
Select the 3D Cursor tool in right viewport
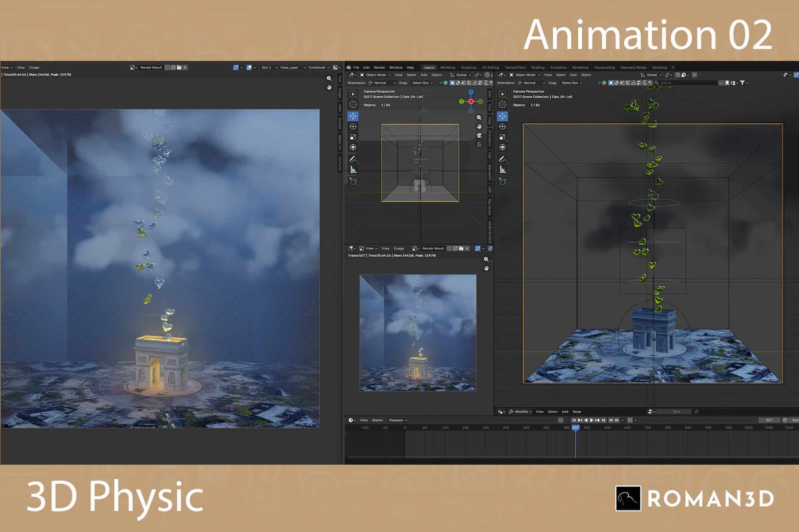[502, 104]
